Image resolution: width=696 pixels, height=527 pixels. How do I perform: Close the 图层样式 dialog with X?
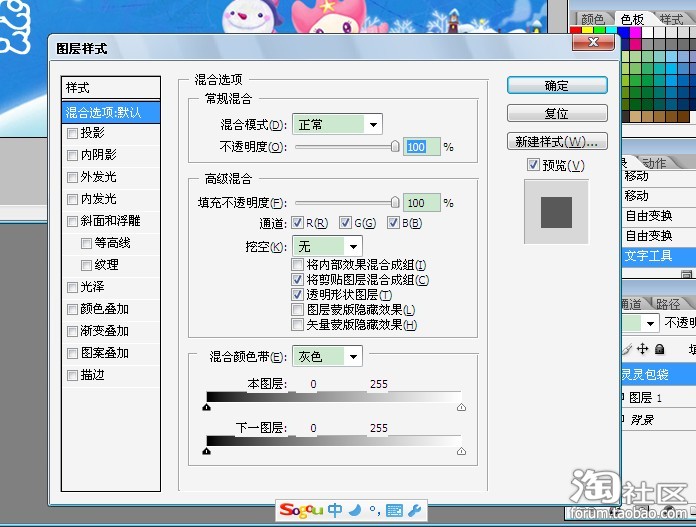593,42
